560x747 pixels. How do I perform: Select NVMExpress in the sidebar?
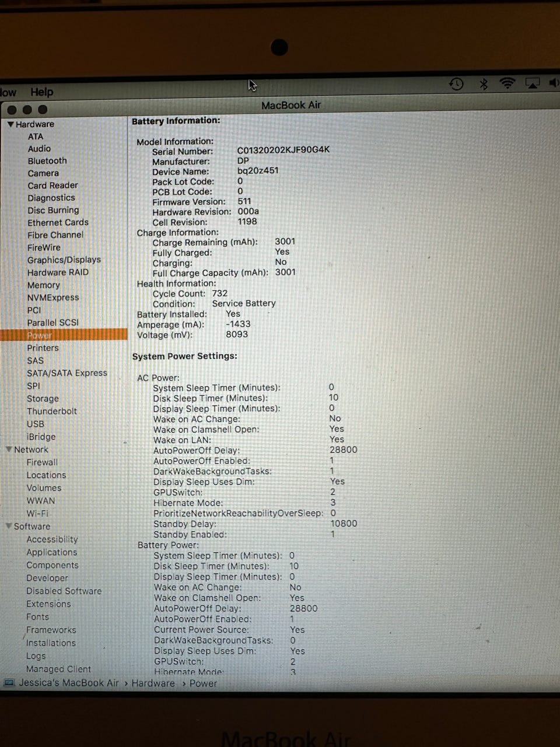pyautogui.click(x=53, y=298)
